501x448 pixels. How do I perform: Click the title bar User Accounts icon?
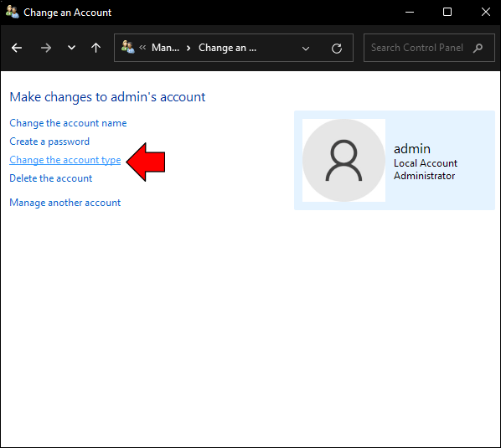[x=12, y=12]
